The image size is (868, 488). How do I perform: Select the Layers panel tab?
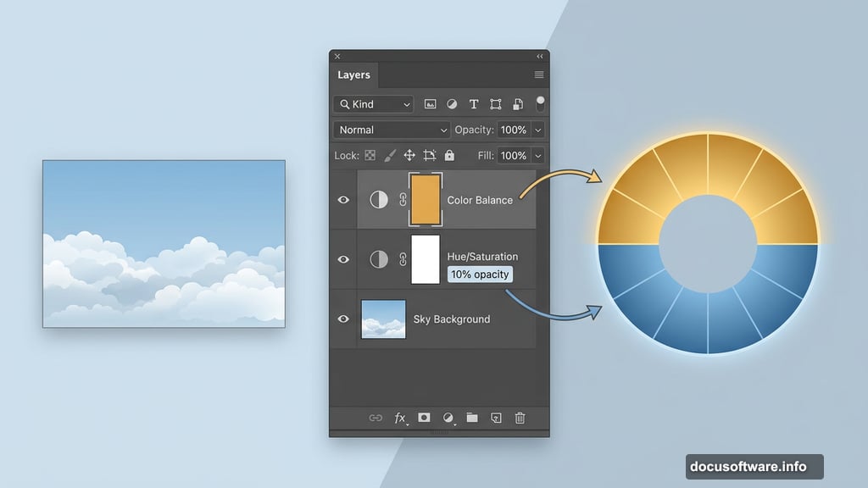point(353,75)
